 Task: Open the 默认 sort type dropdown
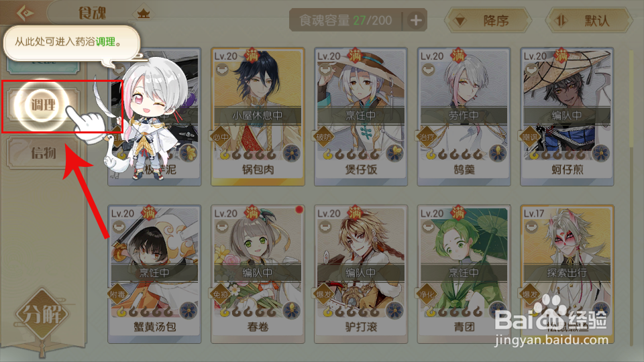588,20
